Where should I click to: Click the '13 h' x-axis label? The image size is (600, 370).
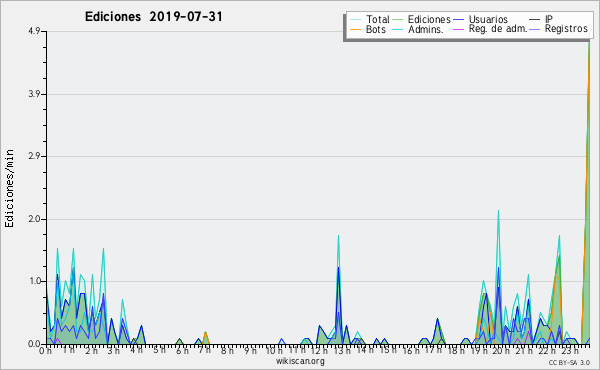pyautogui.click(x=342, y=351)
